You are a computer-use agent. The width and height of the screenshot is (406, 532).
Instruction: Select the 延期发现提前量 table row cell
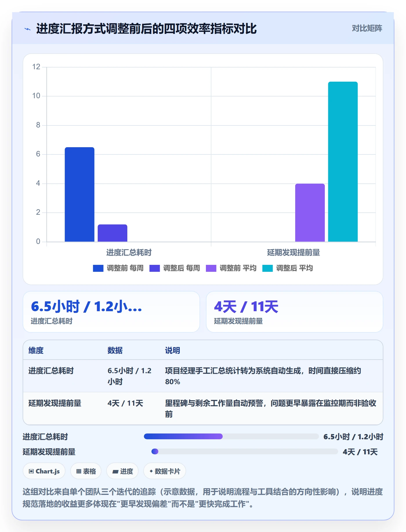55,403
